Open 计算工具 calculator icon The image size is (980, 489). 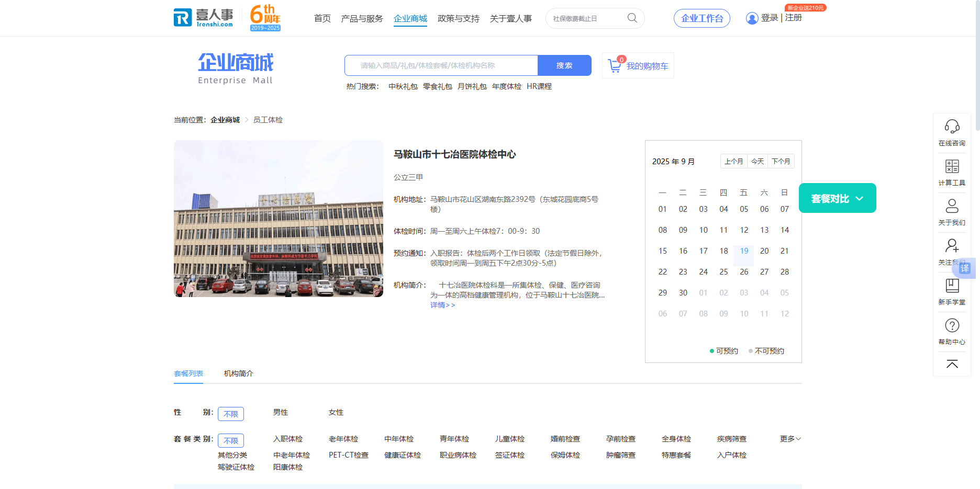(952, 166)
